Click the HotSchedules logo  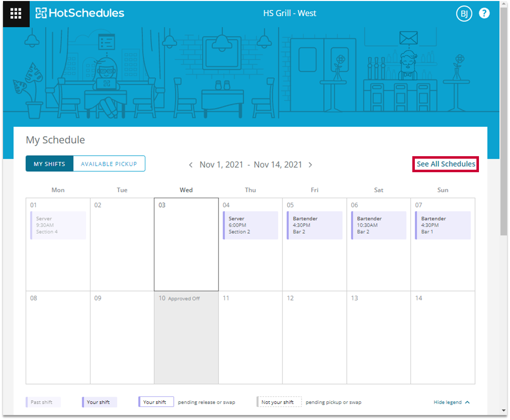tap(80, 13)
